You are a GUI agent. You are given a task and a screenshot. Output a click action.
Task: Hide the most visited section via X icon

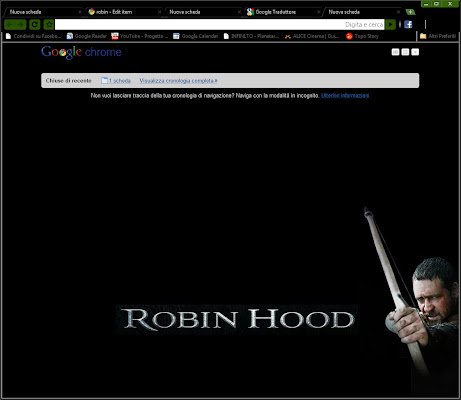click(x=415, y=52)
